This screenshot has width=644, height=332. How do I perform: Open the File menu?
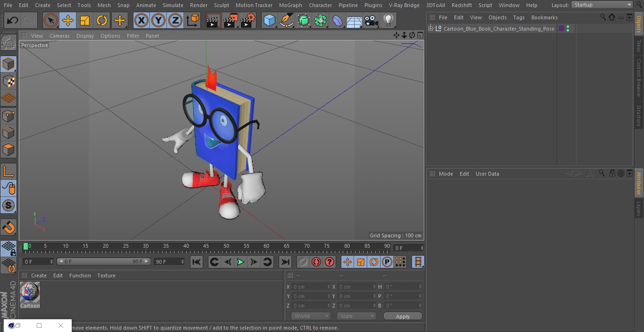click(8, 5)
